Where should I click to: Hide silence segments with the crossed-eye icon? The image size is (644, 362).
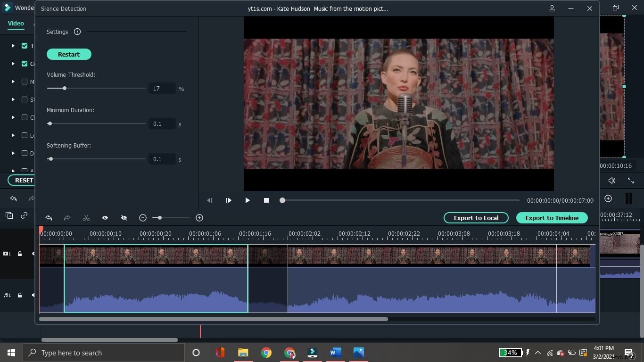(124, 217)
